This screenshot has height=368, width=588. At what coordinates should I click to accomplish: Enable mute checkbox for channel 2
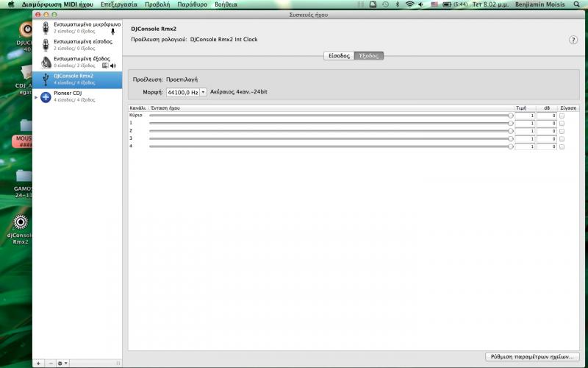[x=562, y=131]
